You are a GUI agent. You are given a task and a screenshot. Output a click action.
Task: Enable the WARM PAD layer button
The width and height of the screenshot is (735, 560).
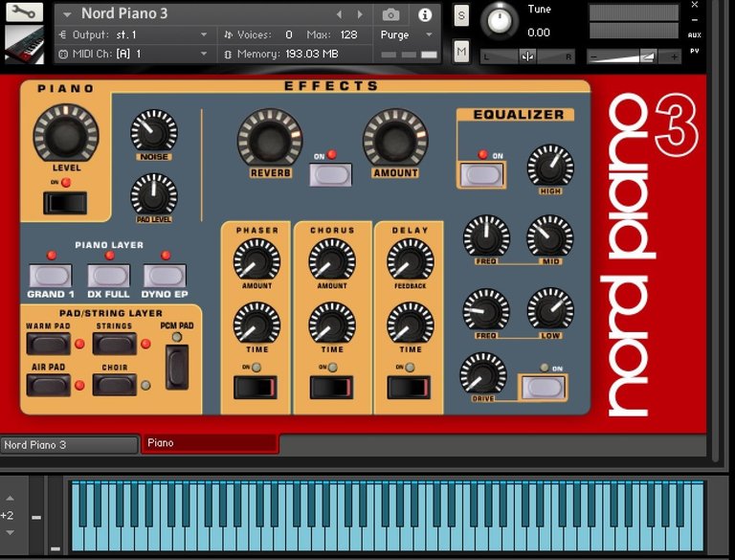click(x=48, y=344)
